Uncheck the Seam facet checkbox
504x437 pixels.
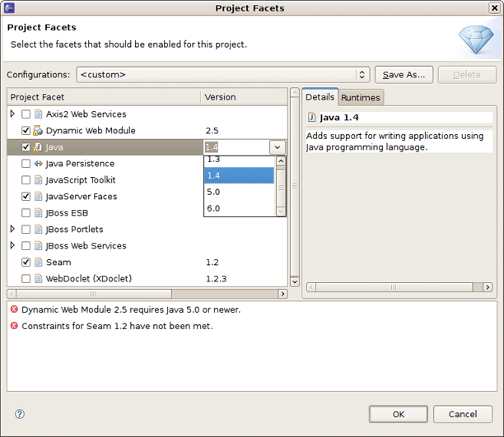coord(26,263)
